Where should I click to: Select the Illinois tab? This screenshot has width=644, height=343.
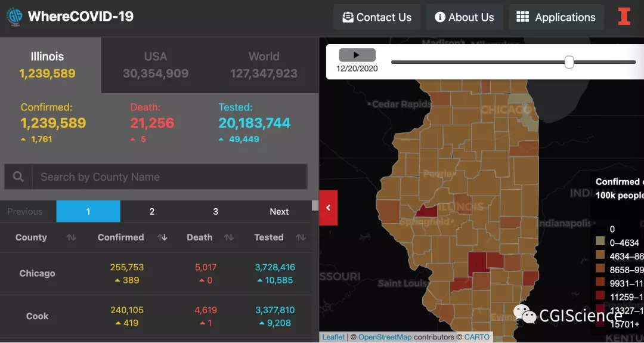48,65
